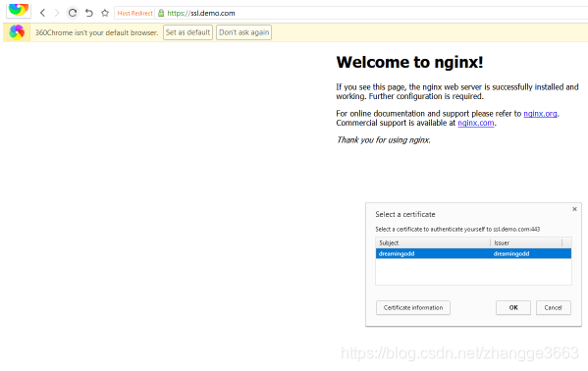Confirm certificate selection with OK
Screen dimensions: 588x371
(x=513, y=307)
